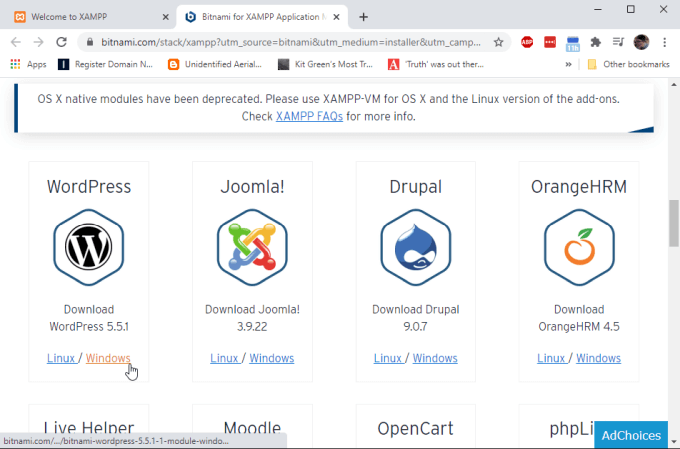The width and height of the screenshot is (680, 449).
Task: Click the WordPress card heading
Action: [88, 187]
